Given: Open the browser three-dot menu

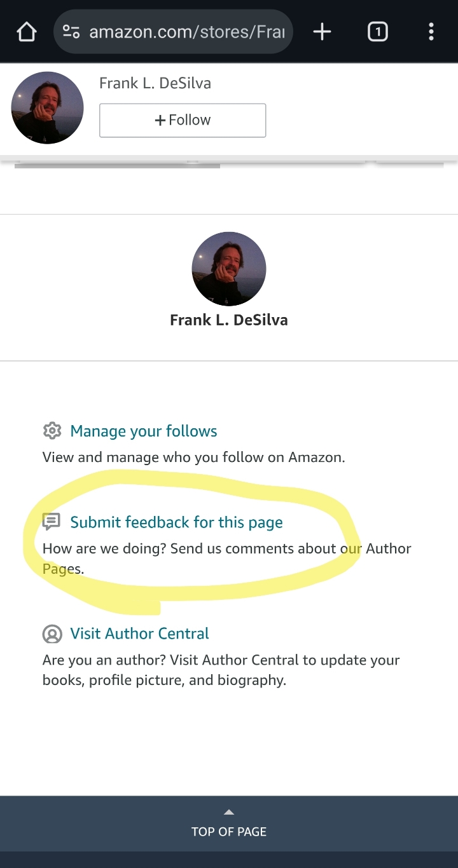Looking at the screenshot, I should click(x=431, y=32).
